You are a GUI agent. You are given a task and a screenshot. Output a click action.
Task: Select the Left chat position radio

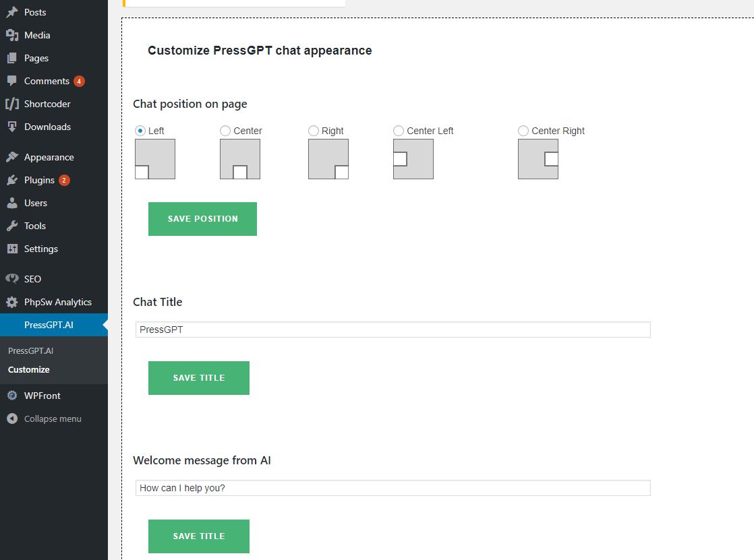140,131
